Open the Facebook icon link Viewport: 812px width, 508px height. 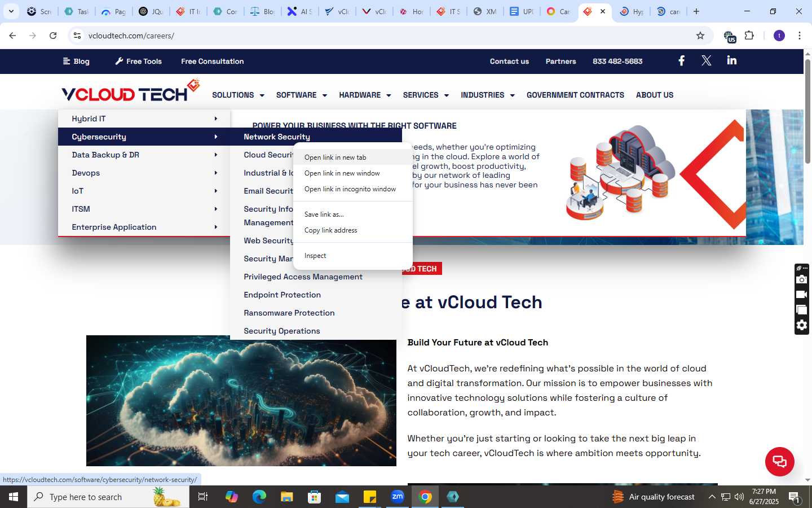[x=681, y=61]
